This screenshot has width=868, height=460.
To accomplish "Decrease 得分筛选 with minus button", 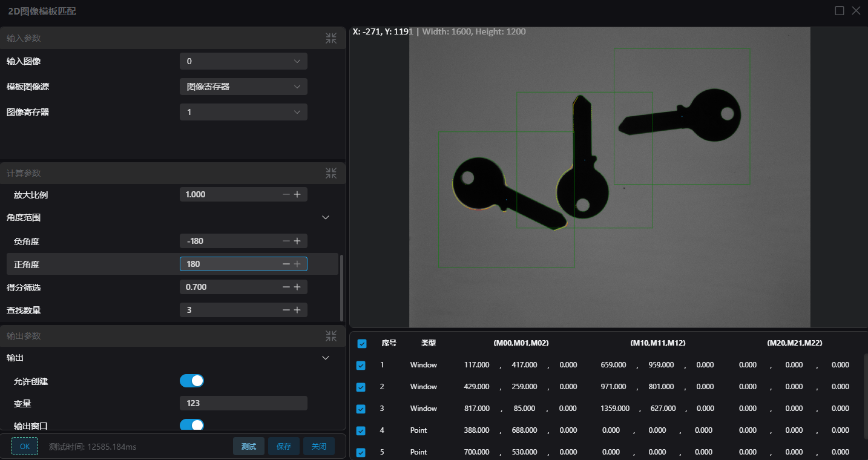I will (286, 287).
